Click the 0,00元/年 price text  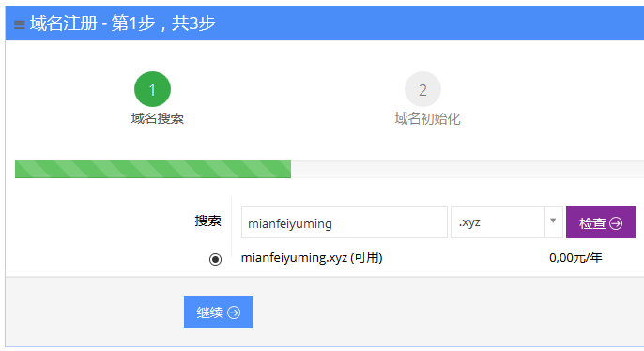(x=575, y=258)
